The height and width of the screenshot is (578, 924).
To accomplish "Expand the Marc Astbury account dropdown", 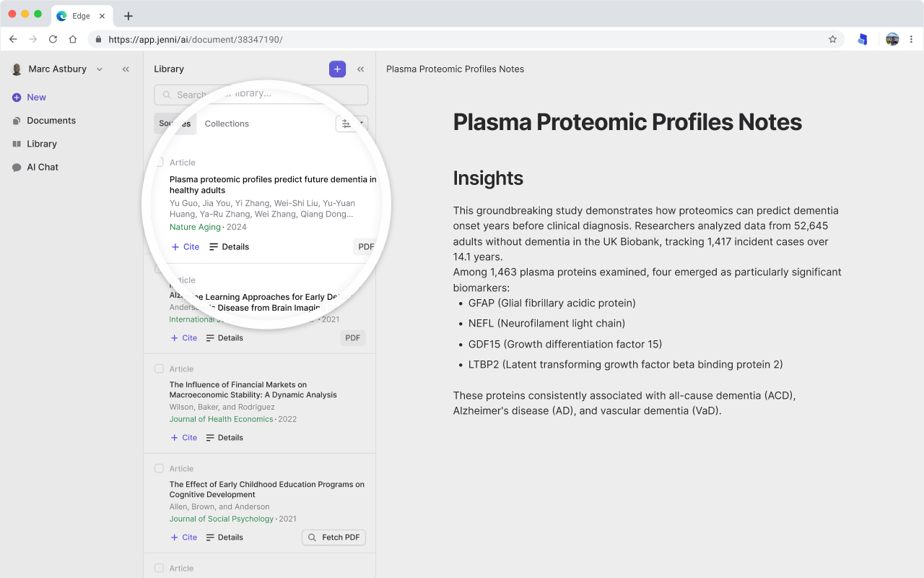I will (100, 69).
